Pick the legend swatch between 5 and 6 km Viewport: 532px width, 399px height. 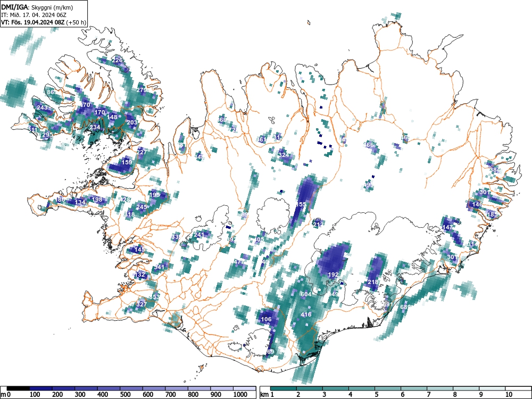click(388, 388)
